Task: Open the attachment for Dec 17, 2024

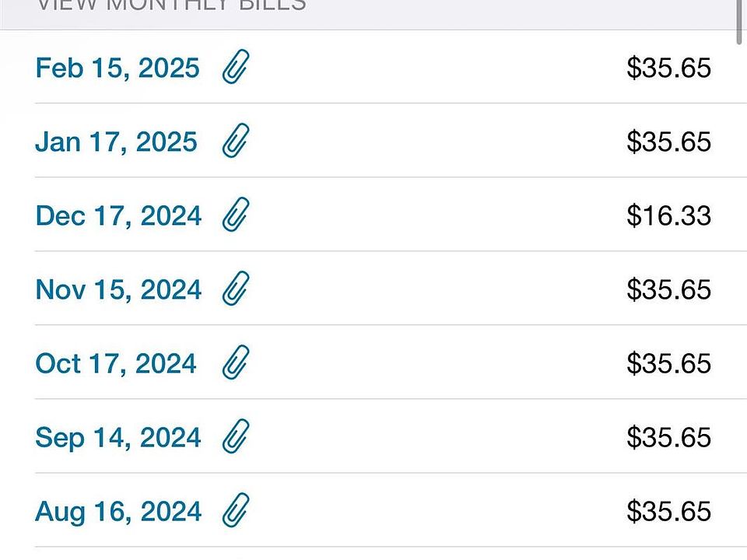Action: (235, 215)
